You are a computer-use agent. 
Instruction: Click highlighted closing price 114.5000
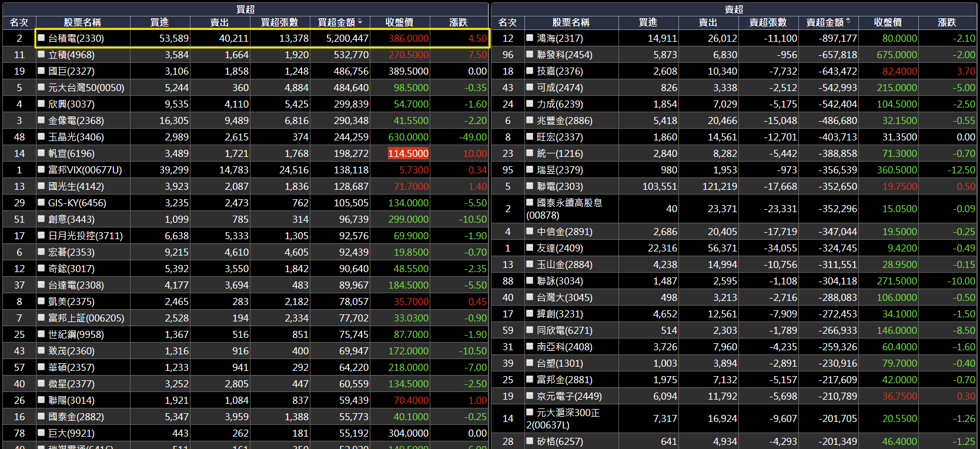(408, 153)
